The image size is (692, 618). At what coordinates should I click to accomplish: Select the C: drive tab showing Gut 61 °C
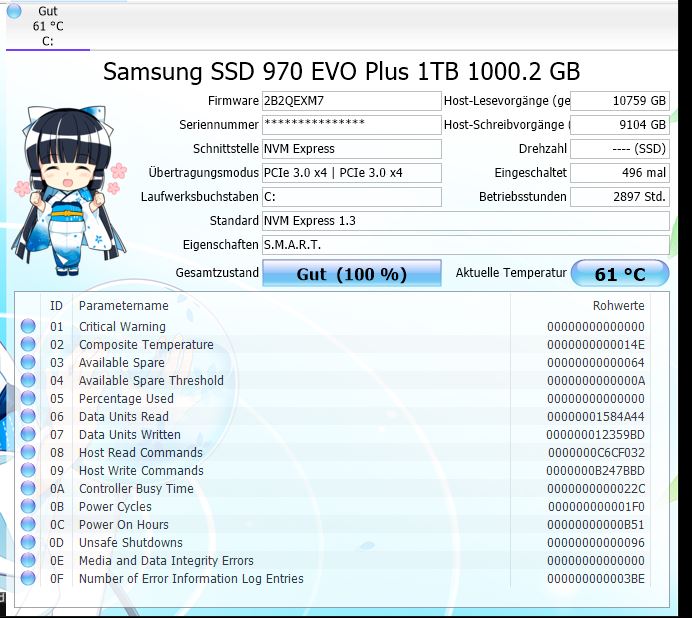click(48, 26)
